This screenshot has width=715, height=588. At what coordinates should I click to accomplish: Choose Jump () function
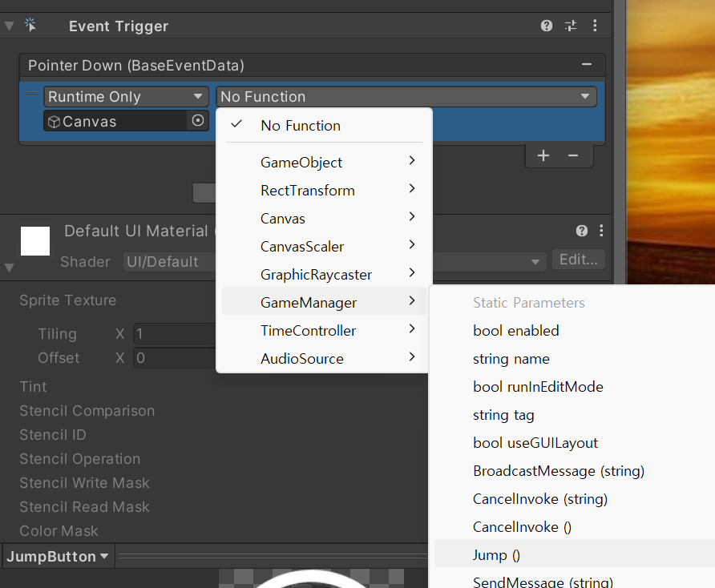tap(575, 554)
